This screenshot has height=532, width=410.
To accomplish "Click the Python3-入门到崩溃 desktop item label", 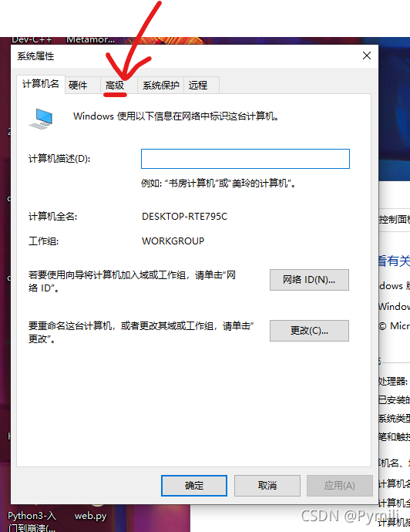I will pos(32,521).
